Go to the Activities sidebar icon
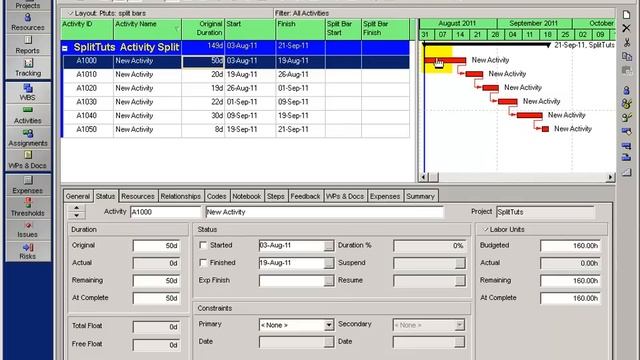The width and height of the screenshot is (640, 360). coord(28,115)
